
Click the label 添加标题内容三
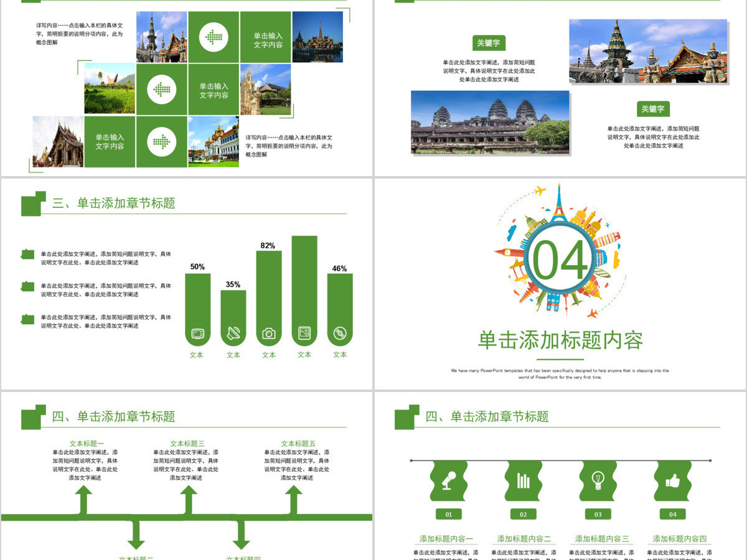[602, 539]
